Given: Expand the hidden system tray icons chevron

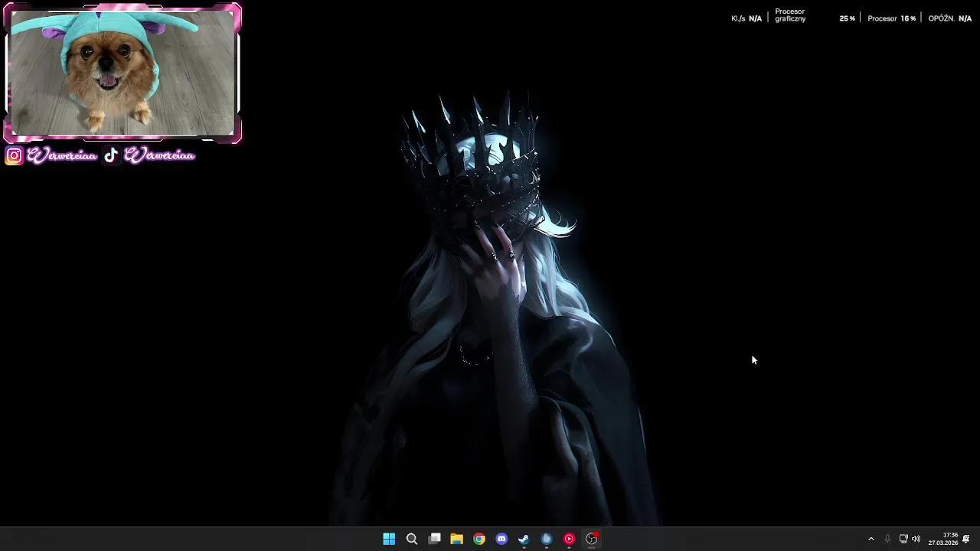Looking at the screenshot, I should pyautogui.click(x=871, y=539).
